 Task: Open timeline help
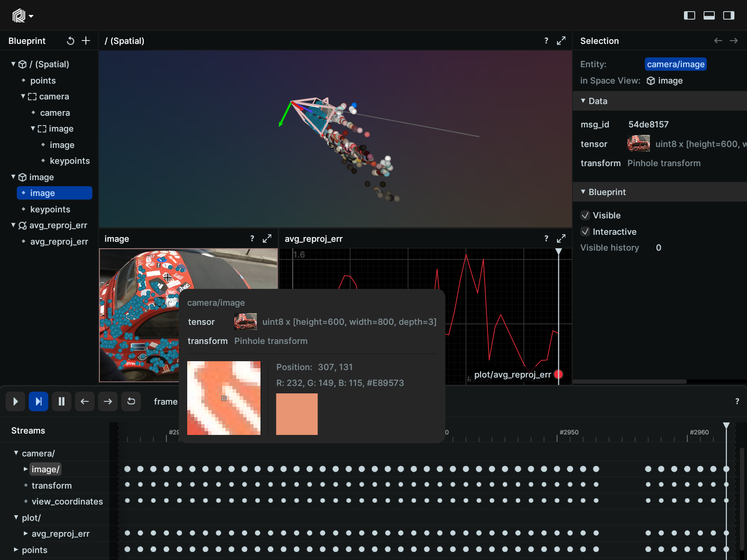click(737, 401)
